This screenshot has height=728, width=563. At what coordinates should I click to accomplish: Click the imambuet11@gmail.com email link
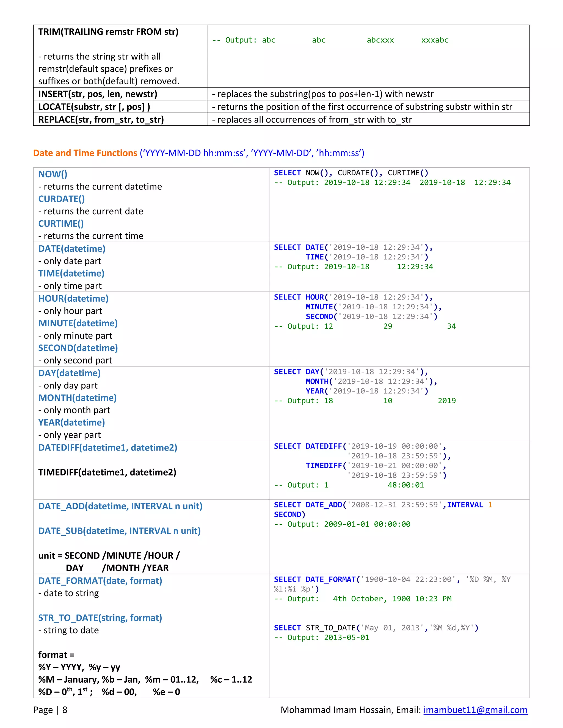475,710
